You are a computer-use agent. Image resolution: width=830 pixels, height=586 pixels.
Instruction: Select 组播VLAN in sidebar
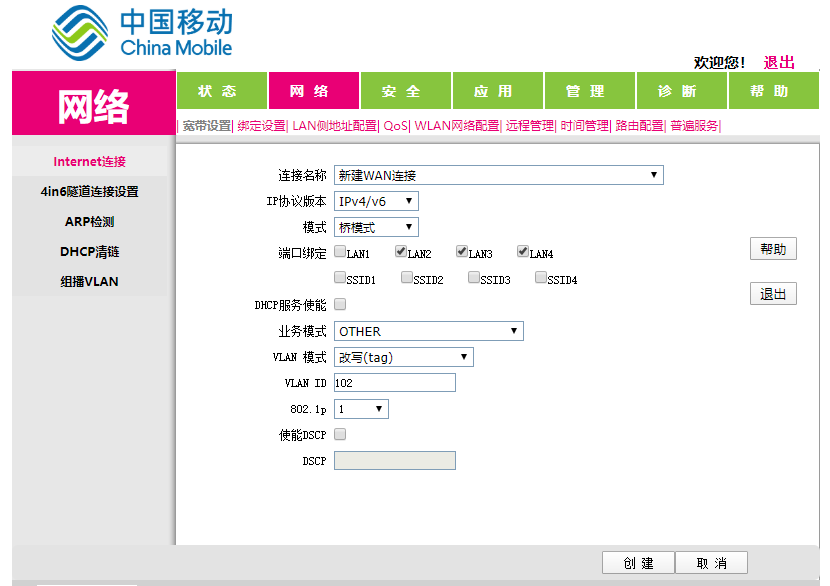coord(89,282)
